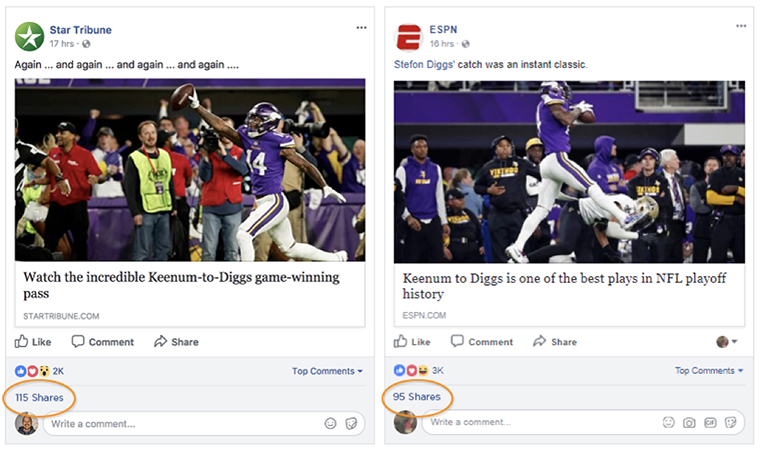760x450 pixels.
Task: Click the public globe icon on Star Tribune post
Action: pyautogui.click(x=86, y=44)
